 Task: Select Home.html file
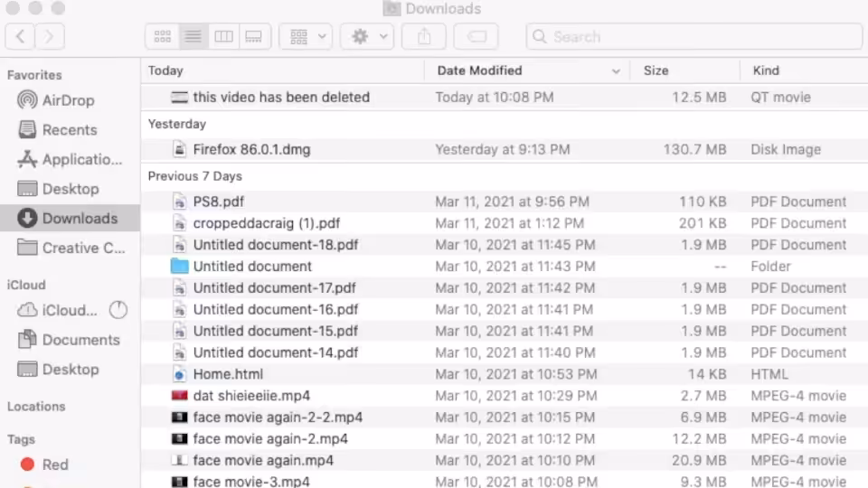(x=505, y=374)
